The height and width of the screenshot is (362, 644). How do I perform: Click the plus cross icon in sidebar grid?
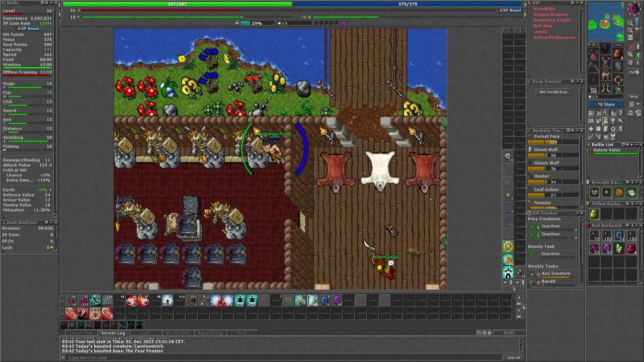click(591, 129)
